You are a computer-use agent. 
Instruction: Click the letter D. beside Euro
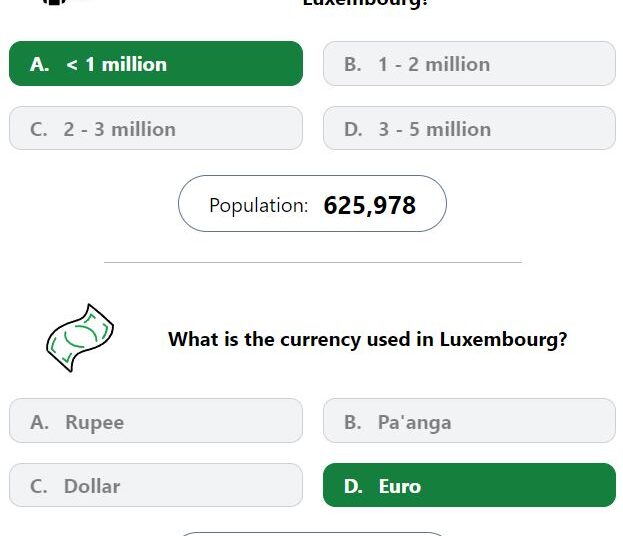pos(353,486)
